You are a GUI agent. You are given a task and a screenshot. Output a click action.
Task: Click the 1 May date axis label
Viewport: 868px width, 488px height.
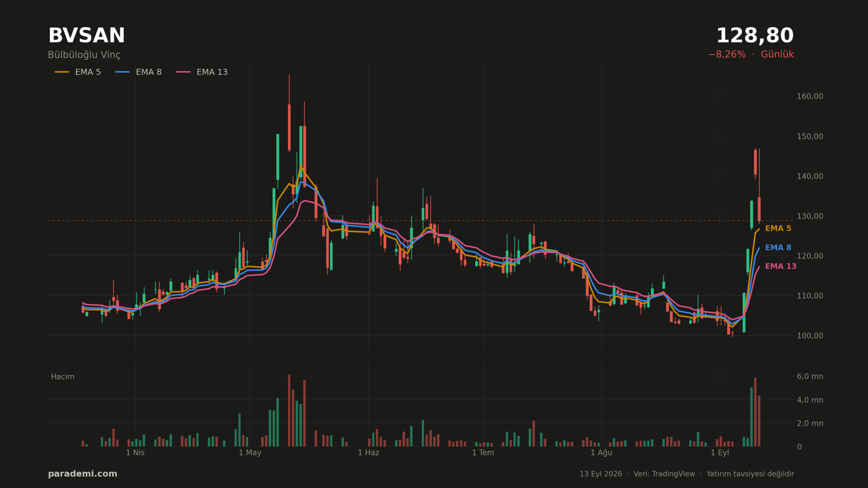[250, 453]
